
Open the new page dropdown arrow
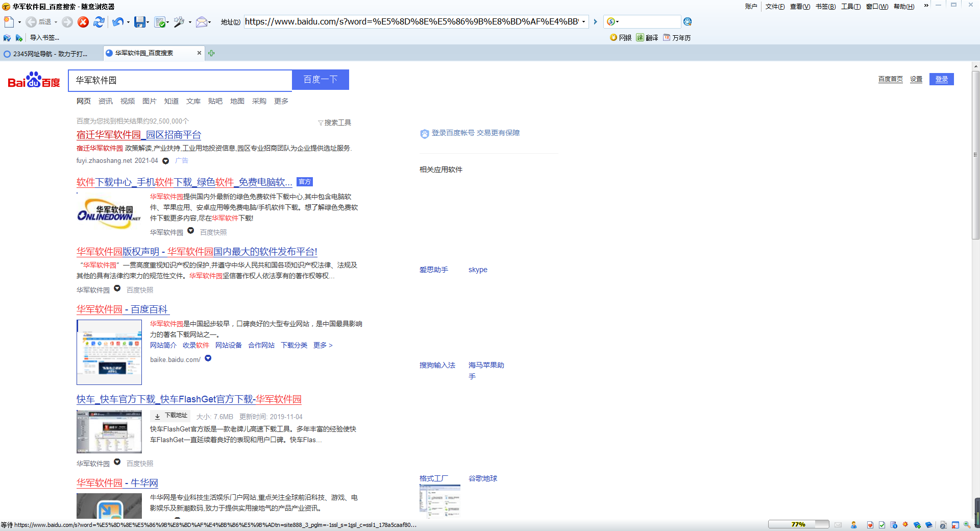pyautogui.click(x=19, y=22)
